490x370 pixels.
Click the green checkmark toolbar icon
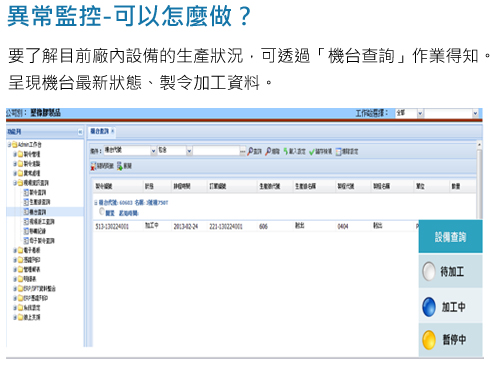[312, 152]
